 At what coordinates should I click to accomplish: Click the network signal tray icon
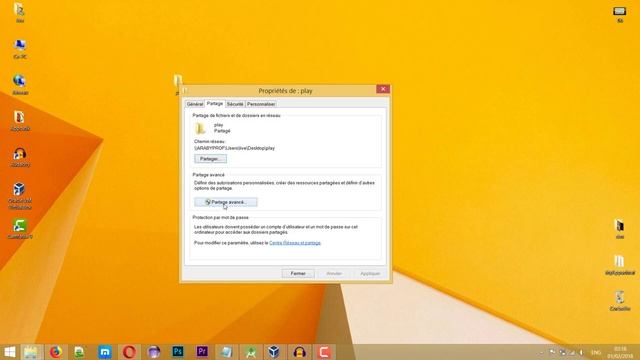click(x=572, y=352)
